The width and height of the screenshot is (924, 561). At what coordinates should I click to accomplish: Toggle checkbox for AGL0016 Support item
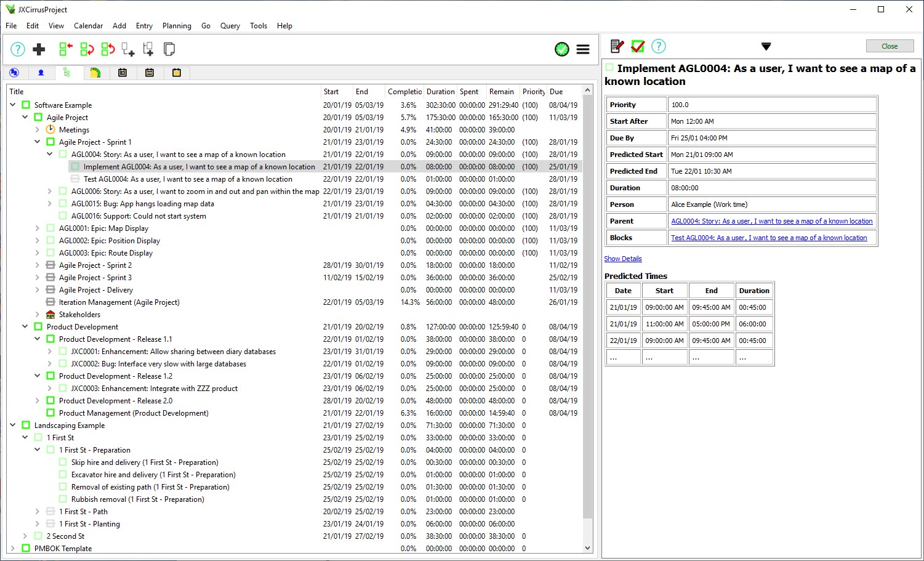pos(63,216)
